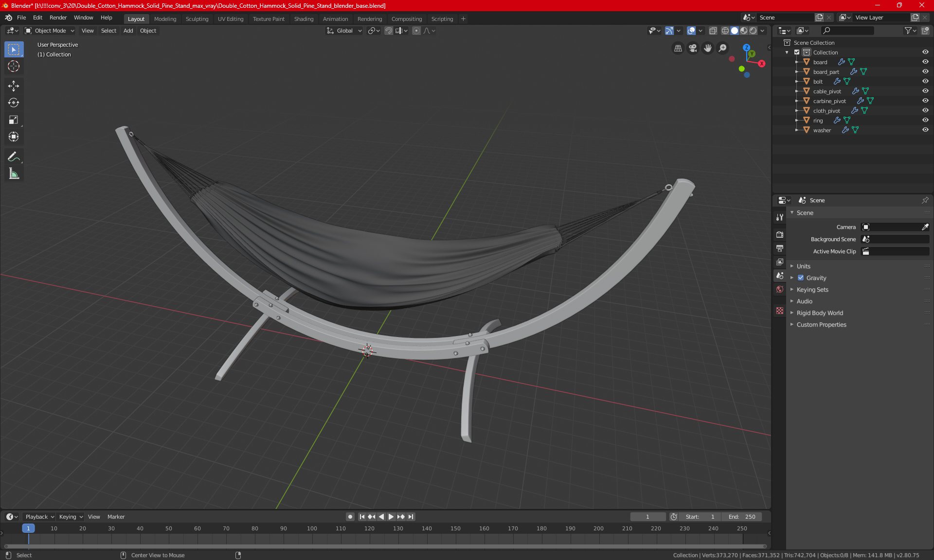The height and width of the screenshot is (560, 934).
Task: Hide the cloth_pivot object in outliner
Action: [x=925, y=110]
